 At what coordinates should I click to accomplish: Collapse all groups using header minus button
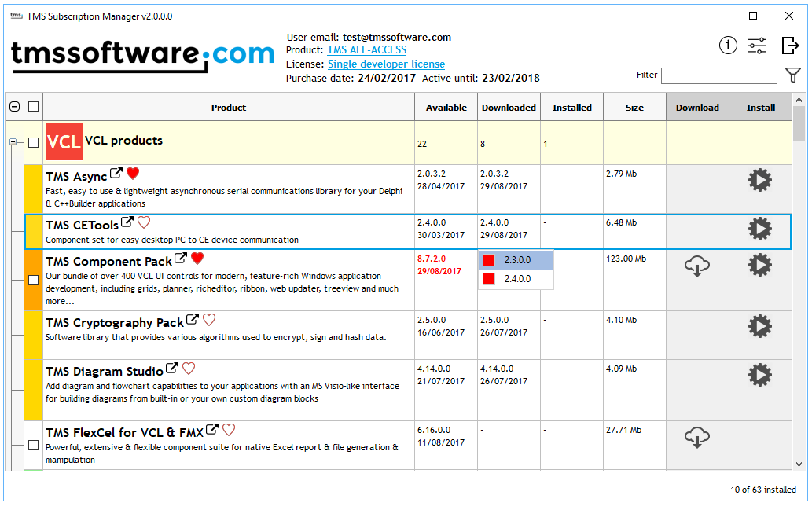coord(14,107)
